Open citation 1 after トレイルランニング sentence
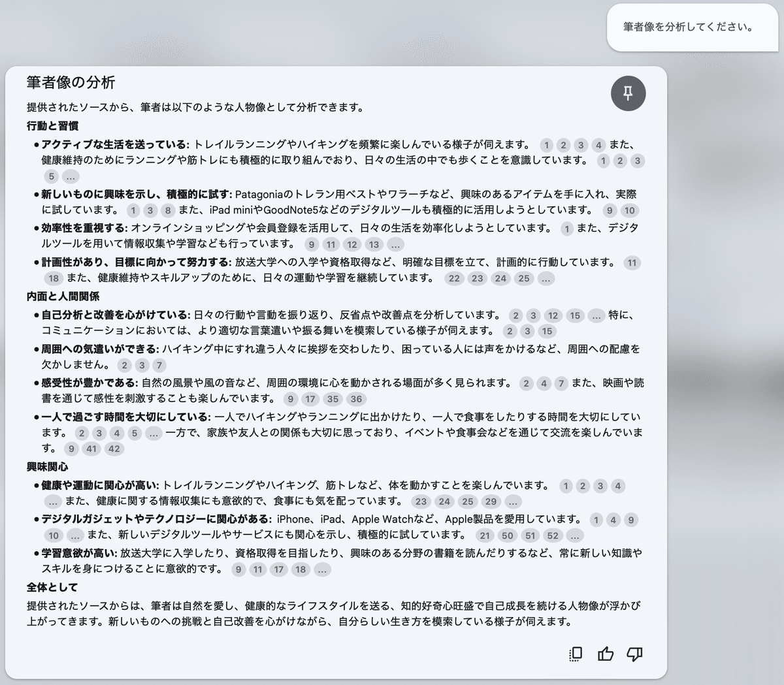Image resolution: width=784 pixels, height=685 pixels. coord(546,145)
